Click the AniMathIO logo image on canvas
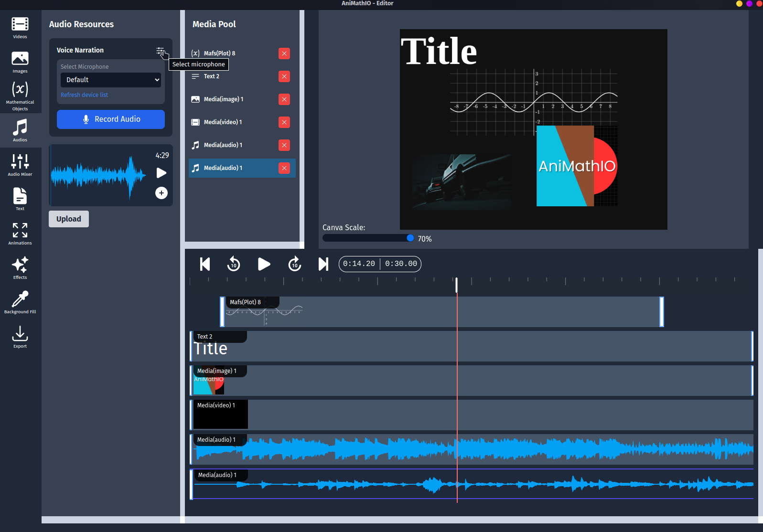The image size is (763, 532). tap(577, 166)
